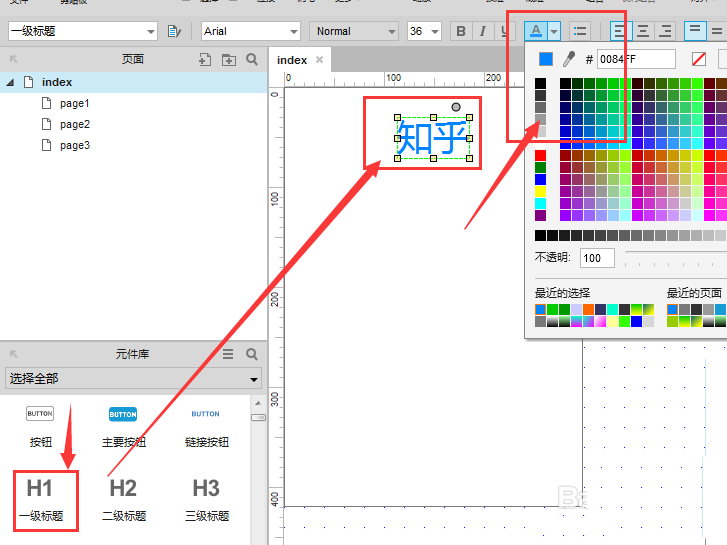Screen dimensions: 727x545
Task: Pick the cyan swatch in basic colors column
Action: 541,204
